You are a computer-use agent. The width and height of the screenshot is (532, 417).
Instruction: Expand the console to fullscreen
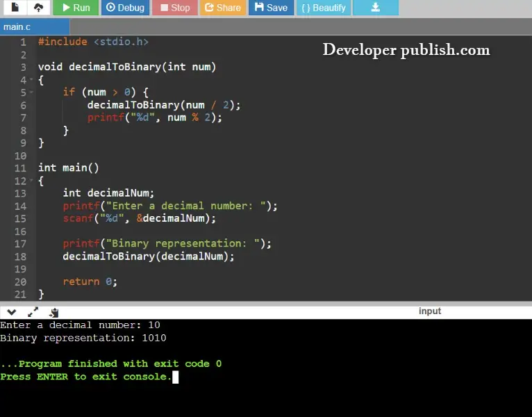(33, 312)
